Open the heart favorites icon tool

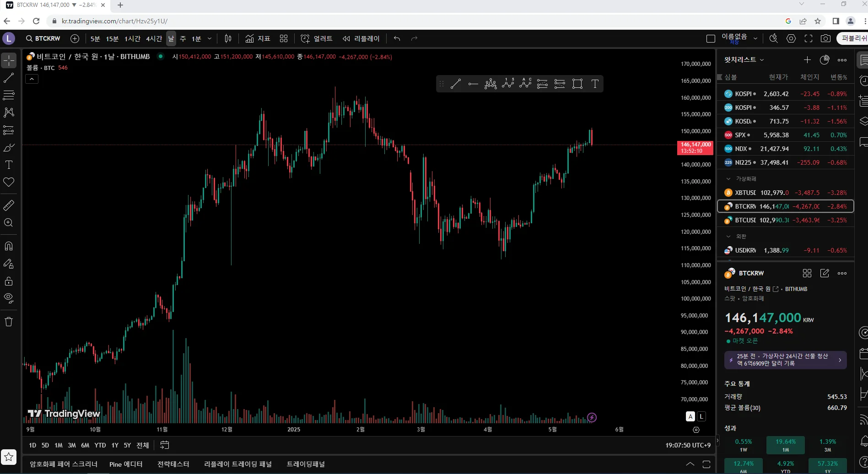click(x=9, y=182)
